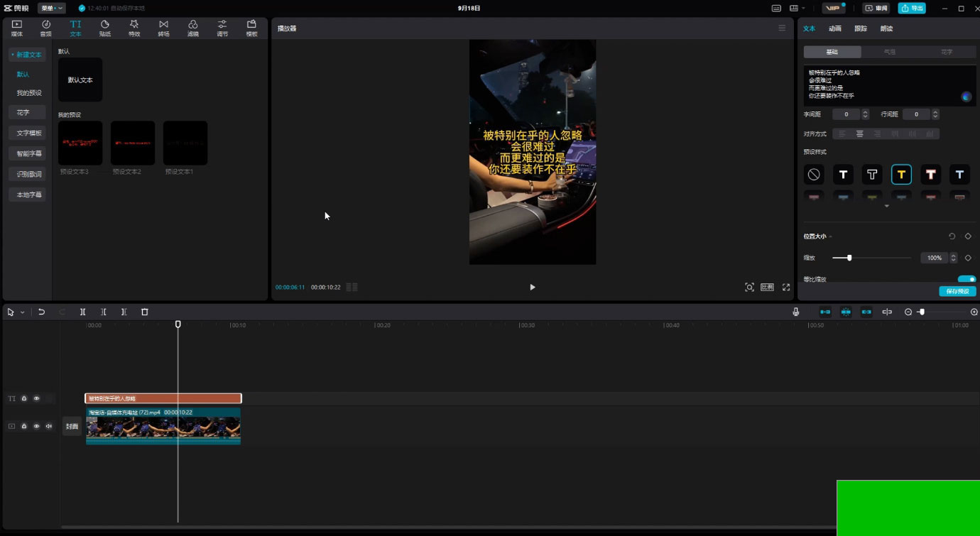
Task: Mute the video track audio
Action: (x=49, y=426)
